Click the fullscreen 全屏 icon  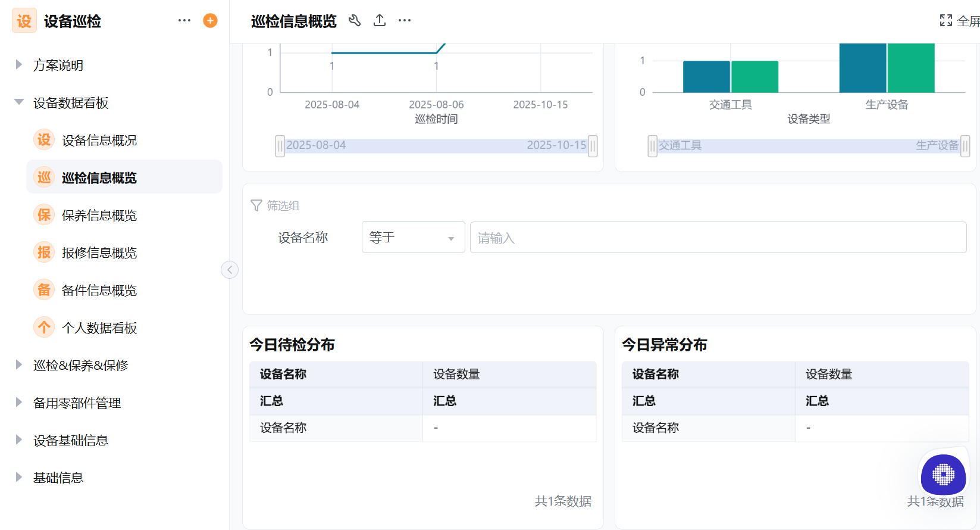(x=946, y=21)
